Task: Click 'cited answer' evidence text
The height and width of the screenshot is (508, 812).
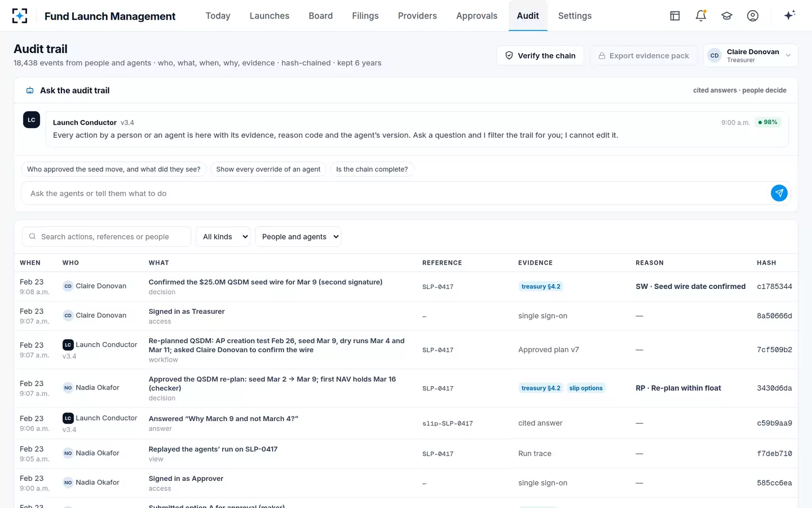Action: (x=540, y=423)
